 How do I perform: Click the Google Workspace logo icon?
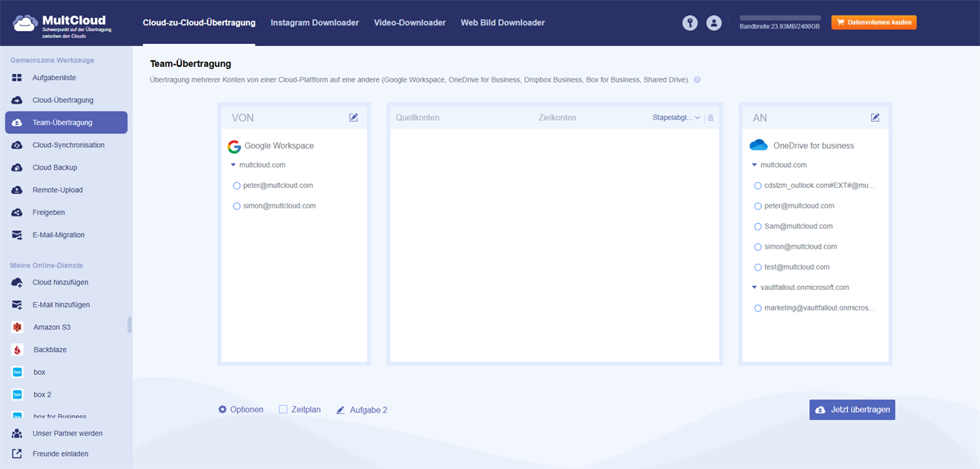[x=234, y=146]
